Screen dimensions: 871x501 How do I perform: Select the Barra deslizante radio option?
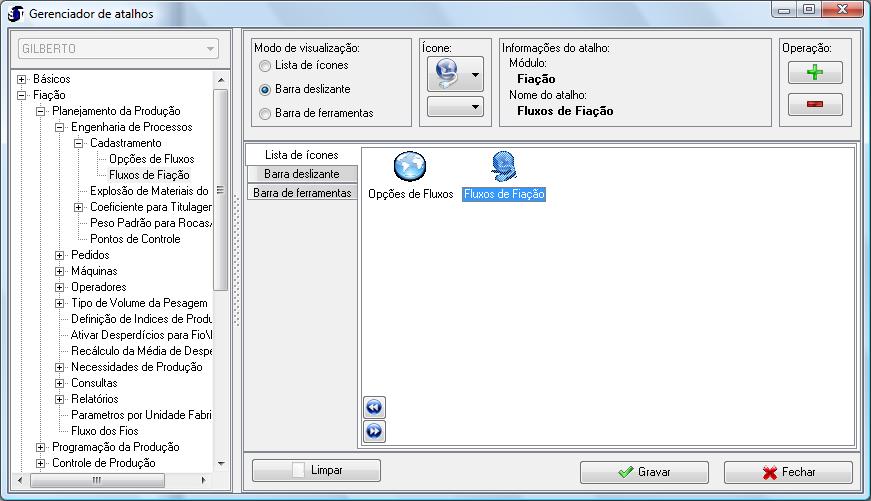coord(265,90)
